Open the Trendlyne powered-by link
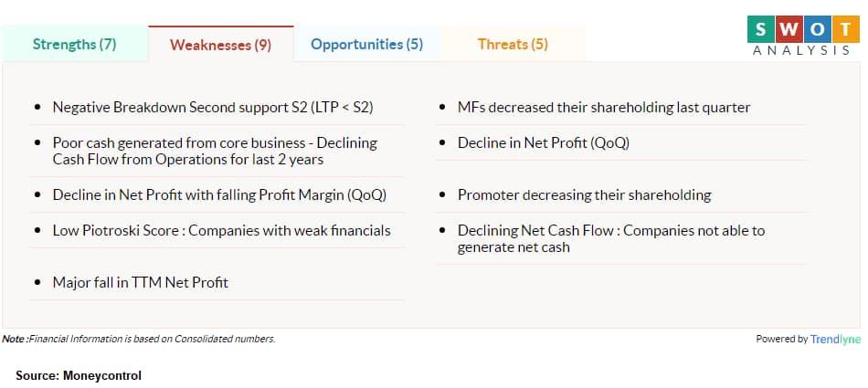Image resolution: width=868 pixels, height=388 pixels. (835, 340)
